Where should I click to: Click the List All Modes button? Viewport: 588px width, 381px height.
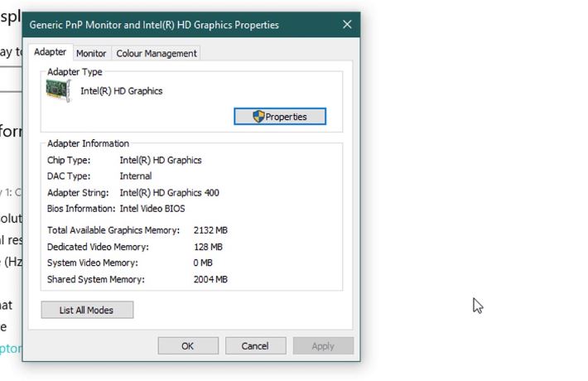(87, 310)
